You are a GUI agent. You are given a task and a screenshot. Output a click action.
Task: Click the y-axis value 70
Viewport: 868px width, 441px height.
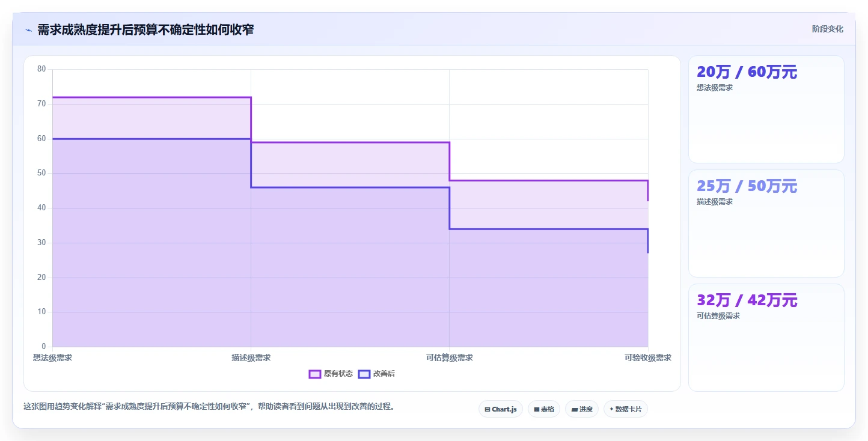click(41, 104)
